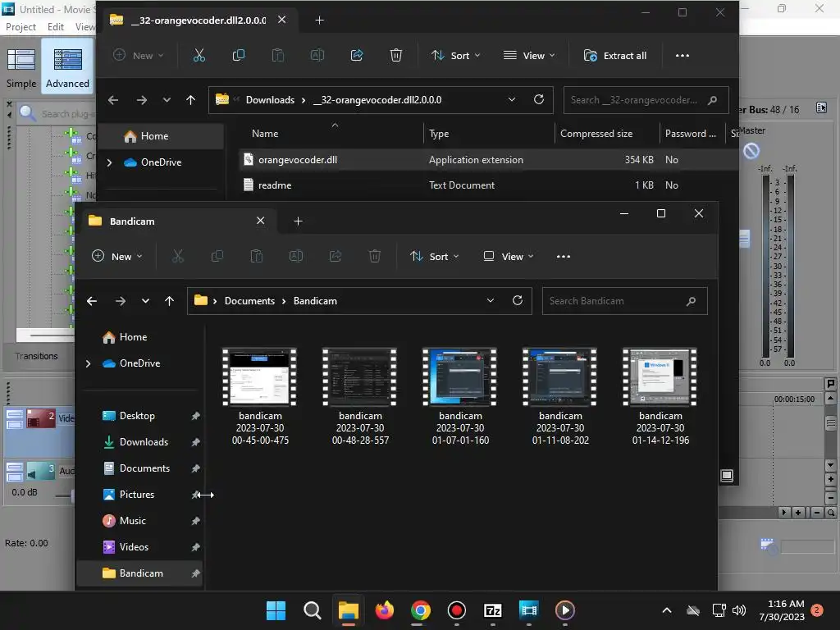Open Documents in quick access

[144, 468]
